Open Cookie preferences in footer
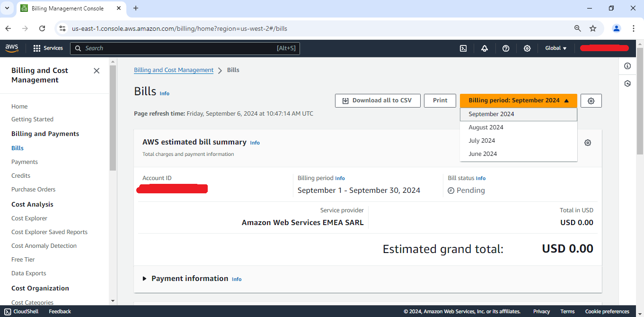The image size is (644, 317). coord(607,311)
